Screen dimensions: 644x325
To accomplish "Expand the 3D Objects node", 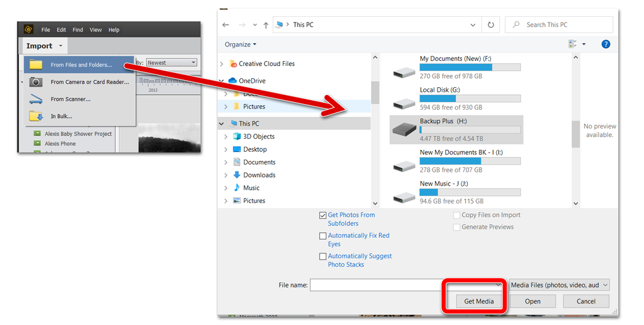I will [226, 136].
